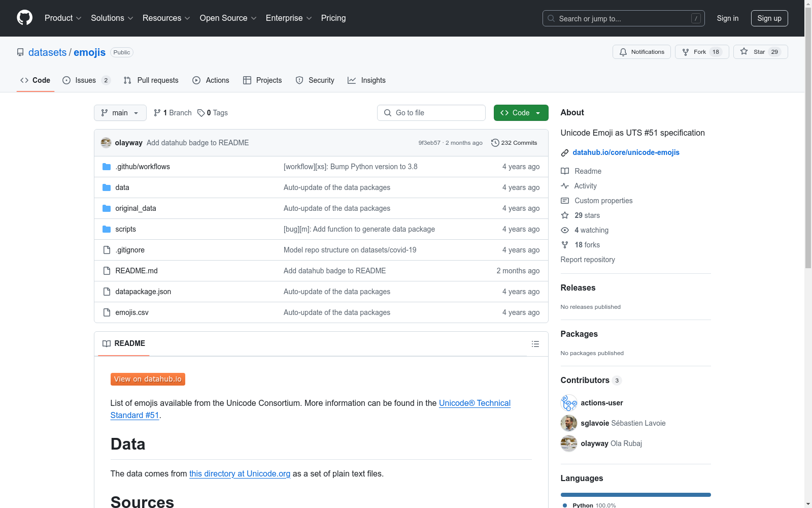Open the README outline icon
The width and height of the screenshot is (812, 508).
(535, 344)
